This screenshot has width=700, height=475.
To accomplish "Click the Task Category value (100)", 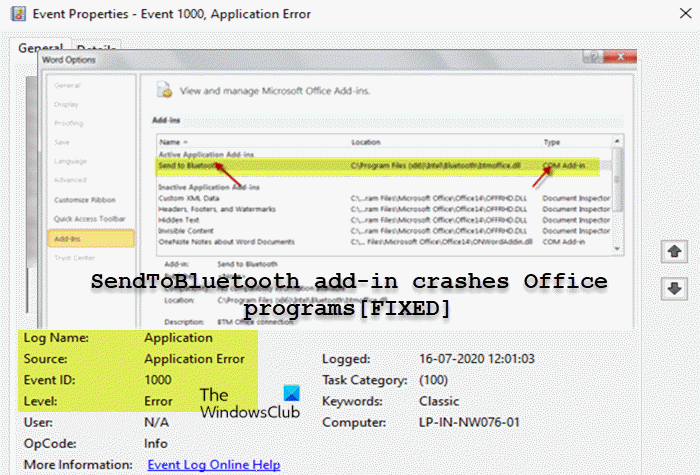I will coord(433,380).
